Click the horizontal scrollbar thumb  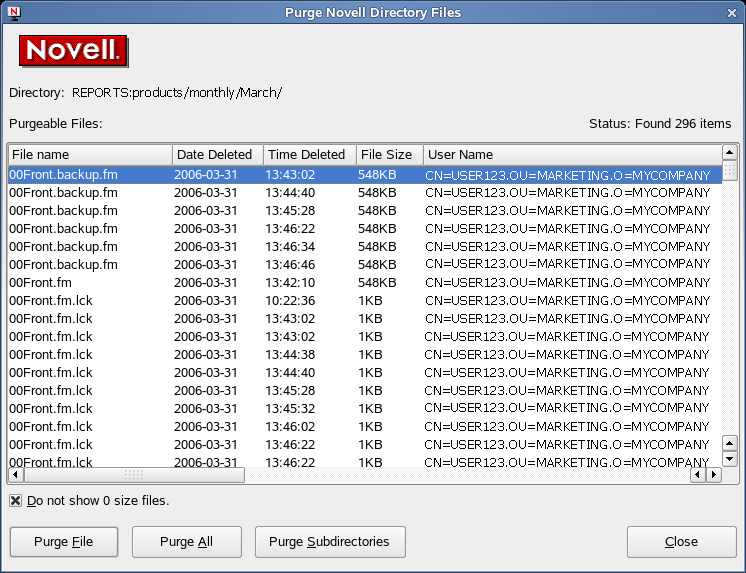point(134,474)
